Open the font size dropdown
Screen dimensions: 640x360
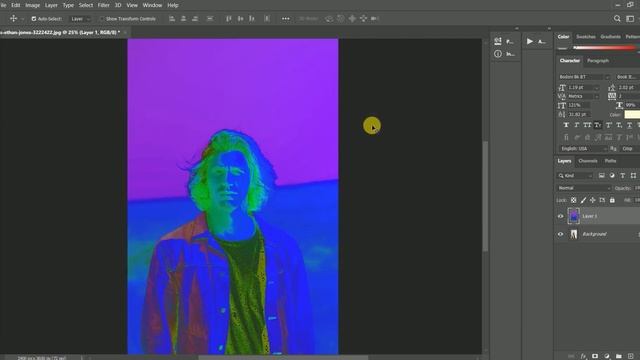click(x=583, y=87)
